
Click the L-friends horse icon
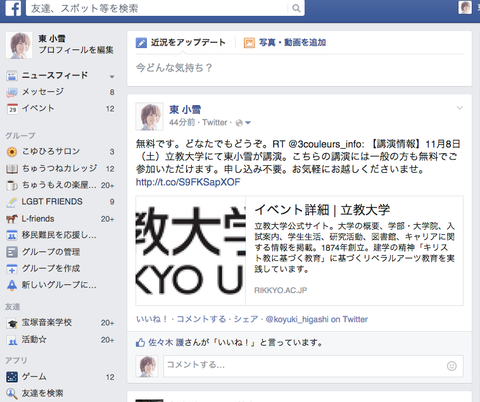(x=12, y=219)
